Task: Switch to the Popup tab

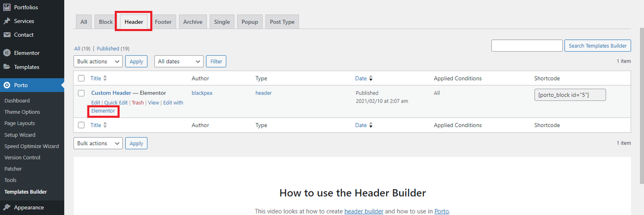Action: (x=250, y=22)
